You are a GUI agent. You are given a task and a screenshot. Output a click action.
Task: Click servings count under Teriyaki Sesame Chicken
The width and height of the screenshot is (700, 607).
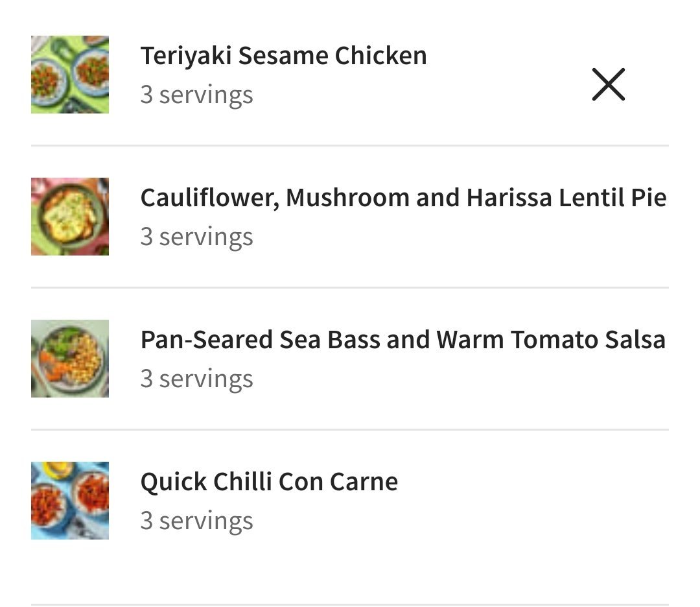(196, 95)
